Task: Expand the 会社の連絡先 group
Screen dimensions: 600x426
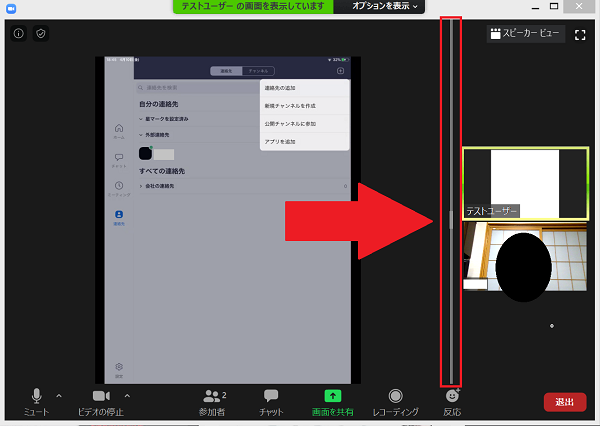Action: (x=141, y=186)
